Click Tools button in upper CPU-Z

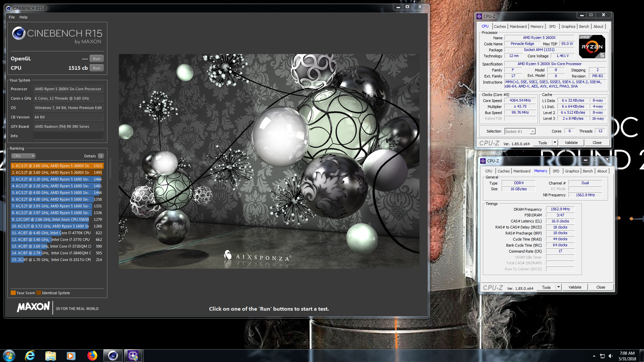tap(543, 143)
